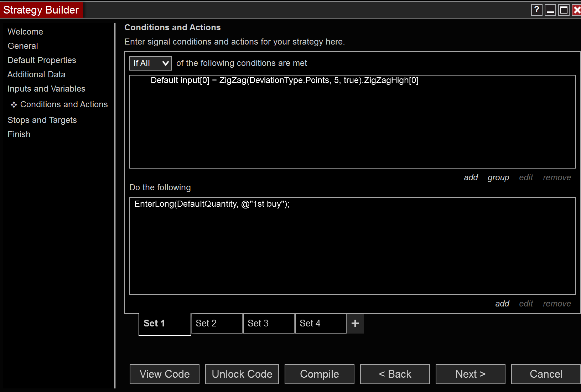Image resolution: width=581 pixels, height=392 pixels.
Task: Jump to Finish step in sidebar
Action: (19, 134)
